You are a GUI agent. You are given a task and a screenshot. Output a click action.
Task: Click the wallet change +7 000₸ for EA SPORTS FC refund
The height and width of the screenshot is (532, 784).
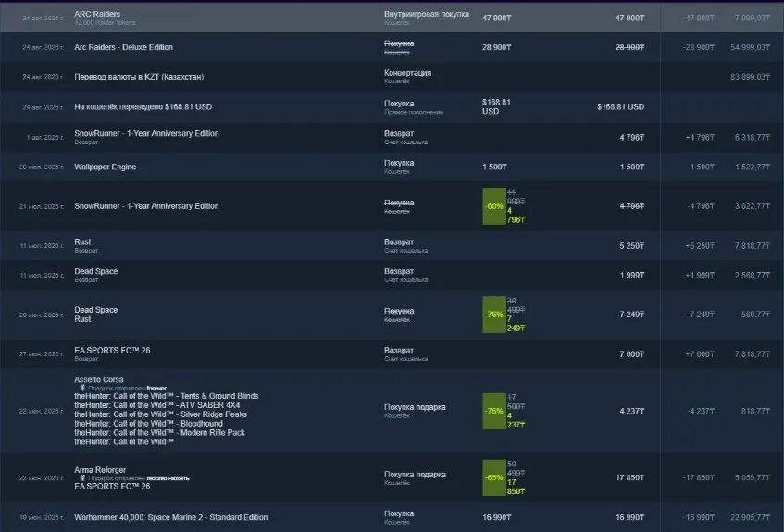click(x=700, y=354)
